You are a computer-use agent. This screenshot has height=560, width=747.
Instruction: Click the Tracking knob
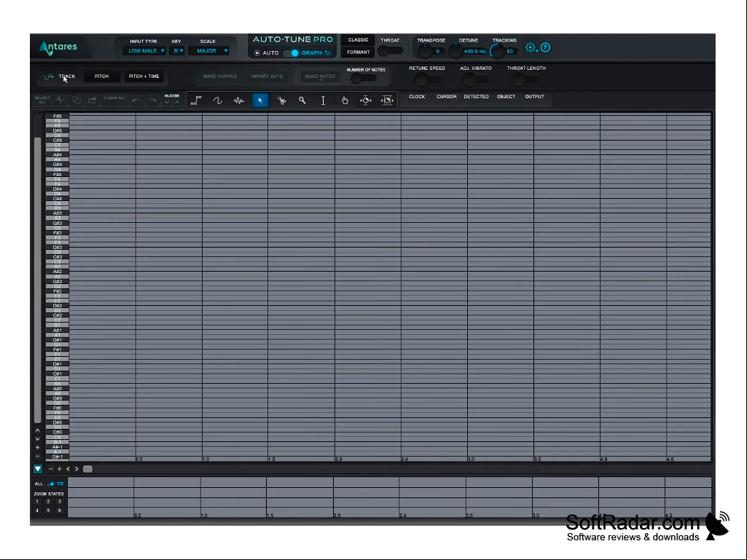497,51
